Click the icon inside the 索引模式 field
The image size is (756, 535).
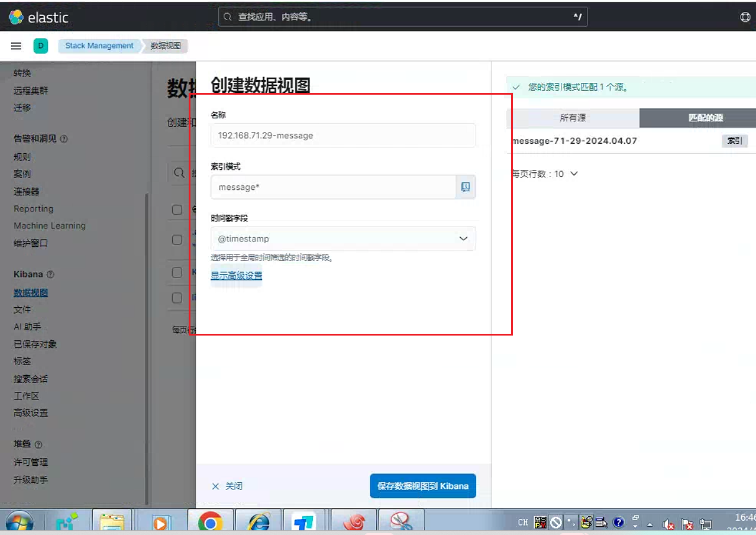point(466,187)
